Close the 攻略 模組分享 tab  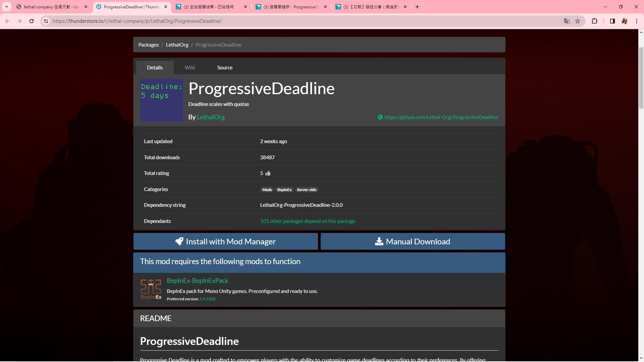[405, 7]
